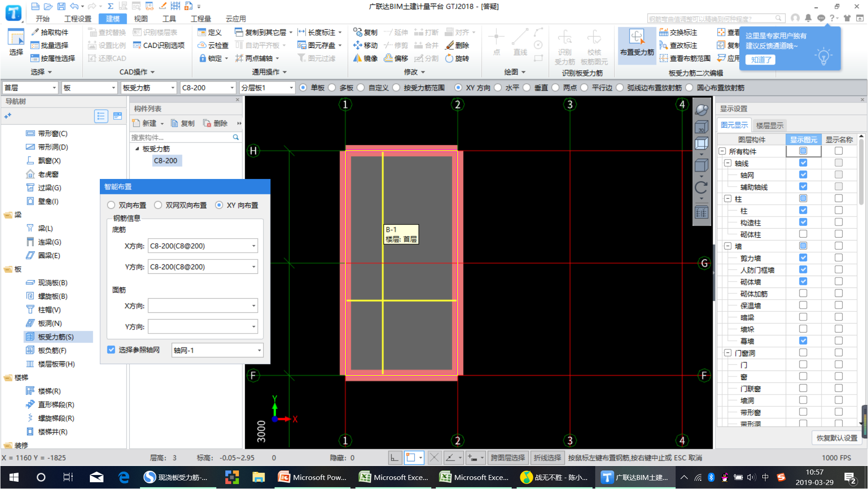This screenshot has width=868, height=489.
Task: Click 恢复默认设置 button
Action: (836, 438)
